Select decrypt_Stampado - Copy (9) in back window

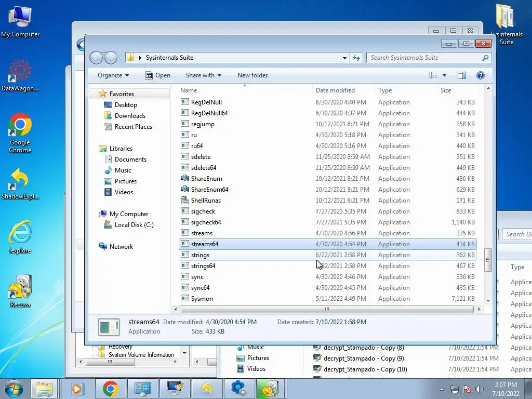tap(364, 358)
